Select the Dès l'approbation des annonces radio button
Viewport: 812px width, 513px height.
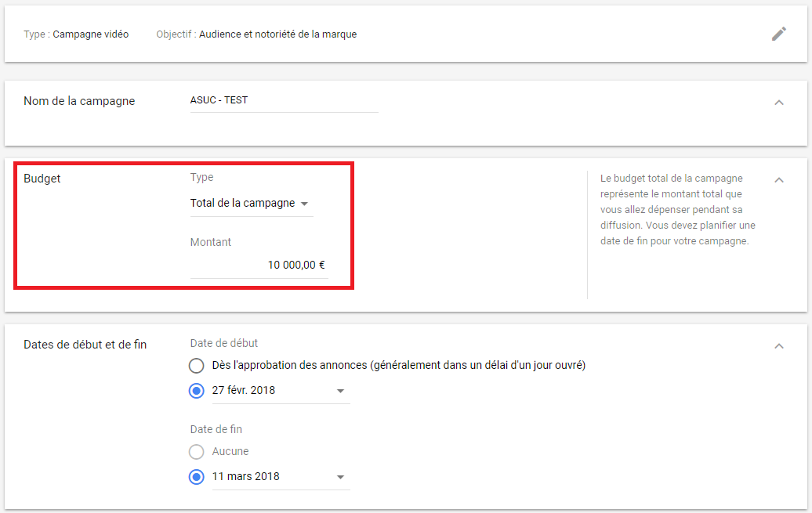tap(197, 366)
